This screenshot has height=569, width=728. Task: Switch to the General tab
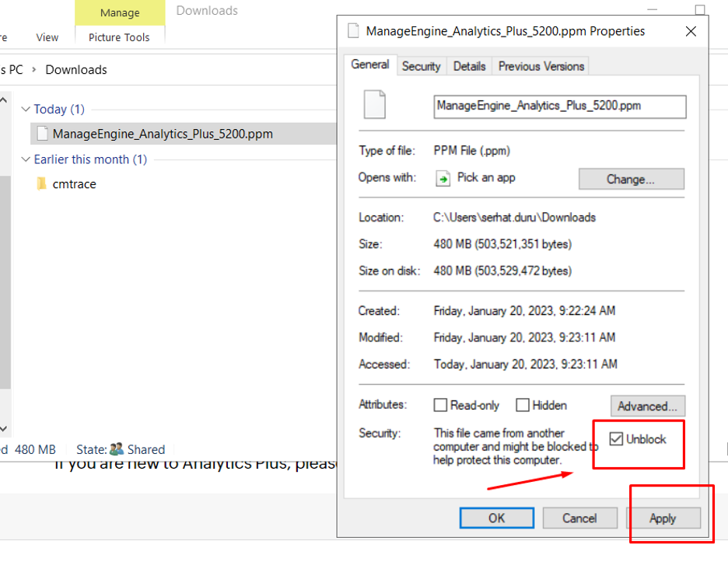tap(370, 65)
